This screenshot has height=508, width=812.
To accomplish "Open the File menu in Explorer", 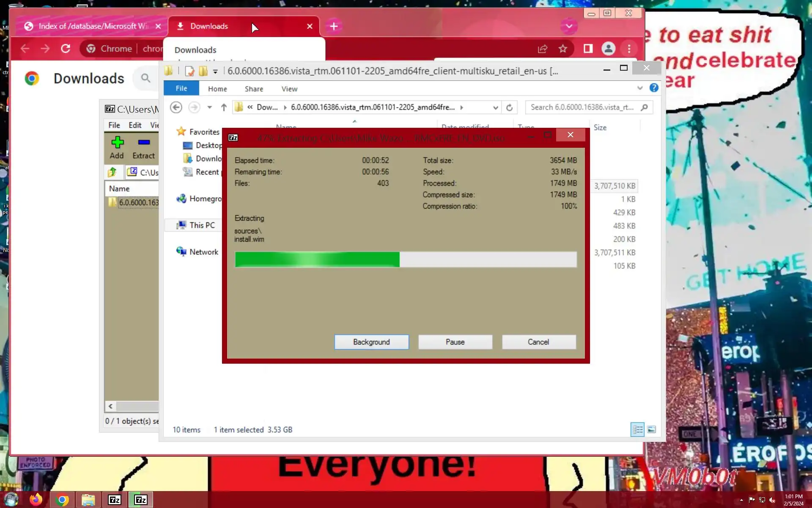I will click(181, 88).
